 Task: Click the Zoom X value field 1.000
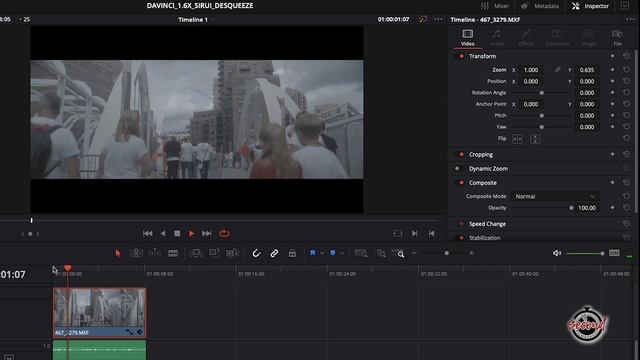[531, 70]
